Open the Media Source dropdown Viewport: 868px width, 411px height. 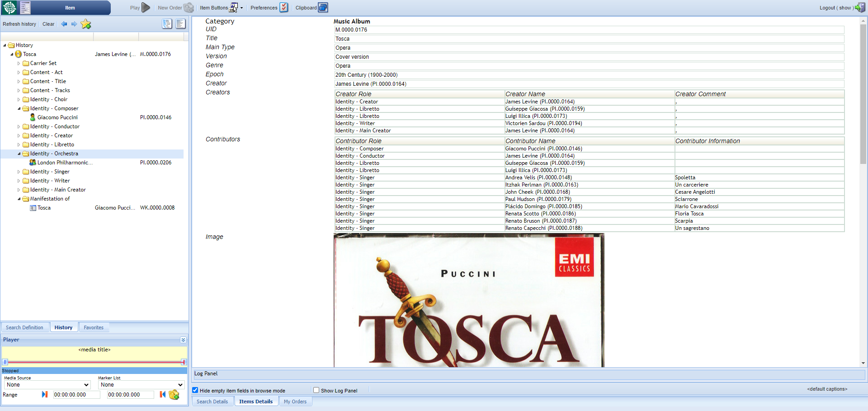coord(47,385)
